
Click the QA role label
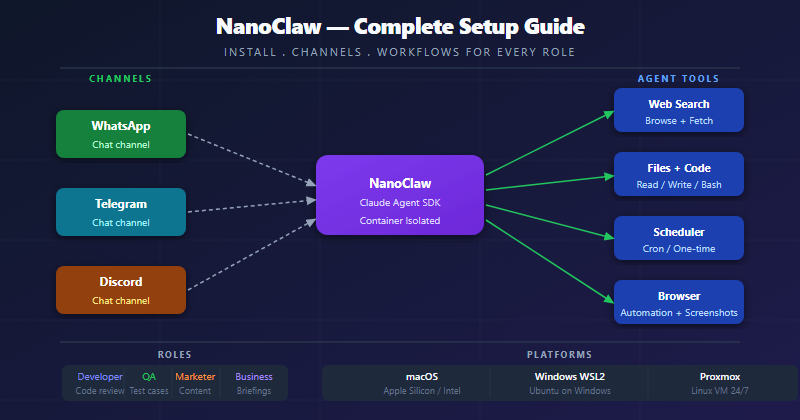pos(149,377)
